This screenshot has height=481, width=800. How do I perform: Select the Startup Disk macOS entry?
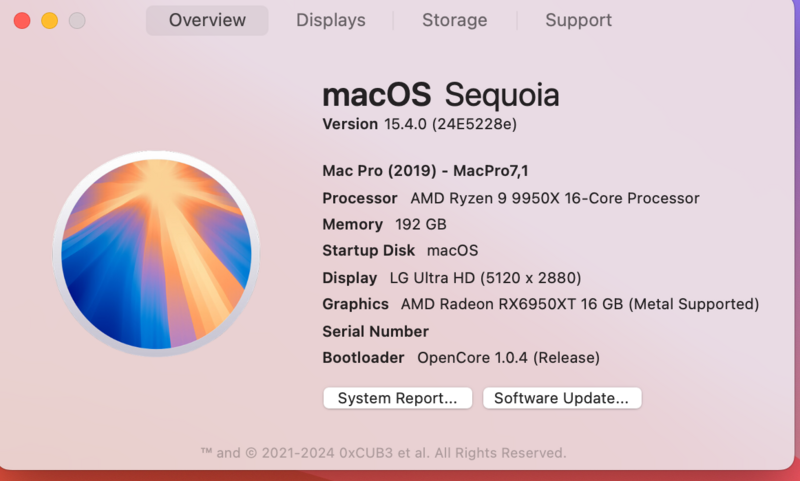click(400, 251)
